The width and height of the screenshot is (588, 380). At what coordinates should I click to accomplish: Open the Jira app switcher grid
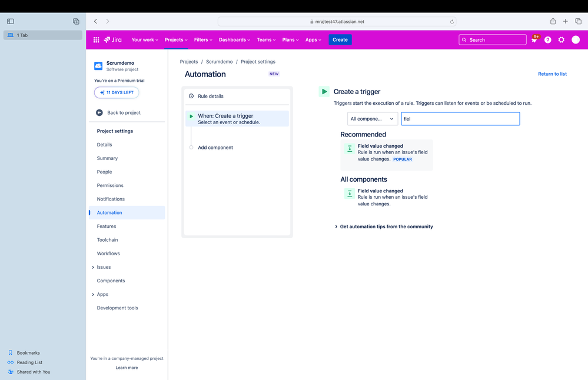(96, 40)
